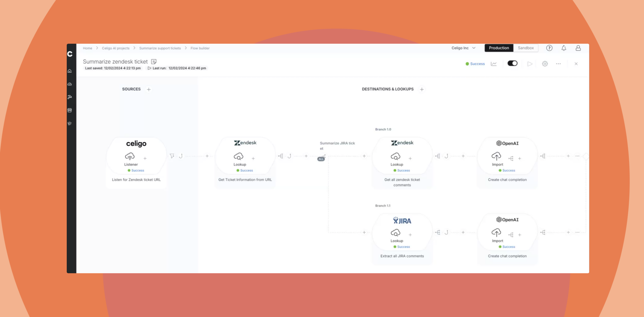
Task: Click the Celigo logo in sidebar
Action: [70, 54]
